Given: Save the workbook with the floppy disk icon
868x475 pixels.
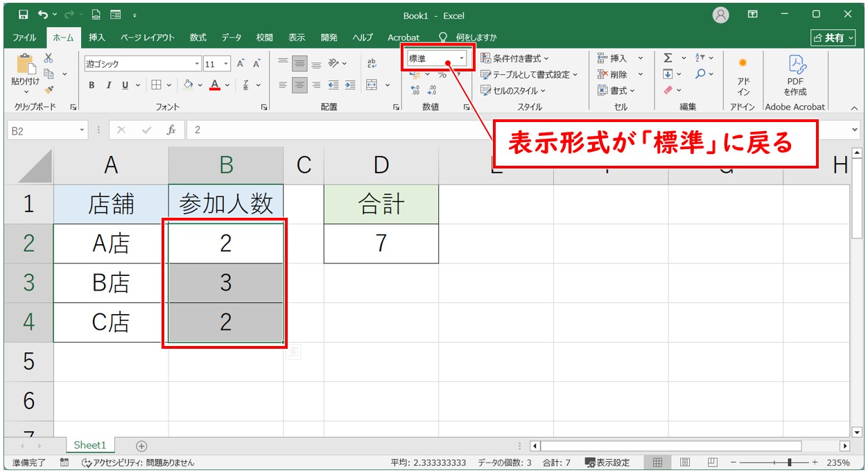Looking at the screenshot, I should pyautogui.click(x=24, y=15).
